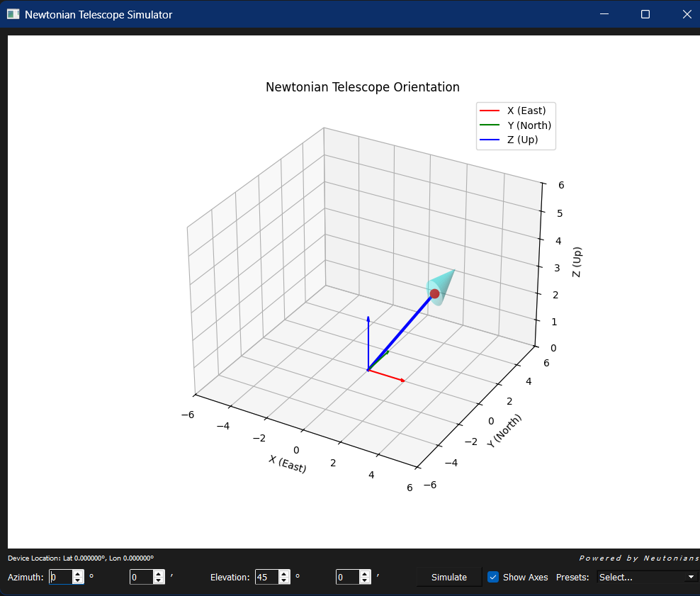Increment Elevation degrees with the up arrow
Screen dimensions: 700x596
[x=284, y=573]
